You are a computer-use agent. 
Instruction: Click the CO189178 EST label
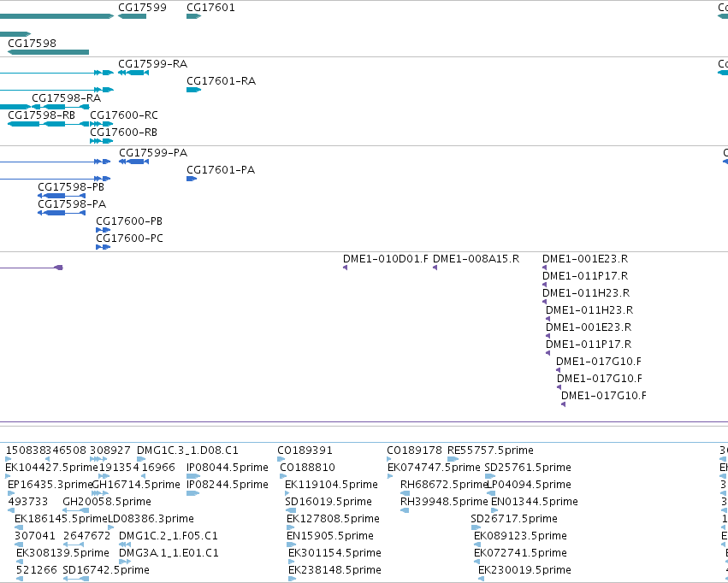415,450
